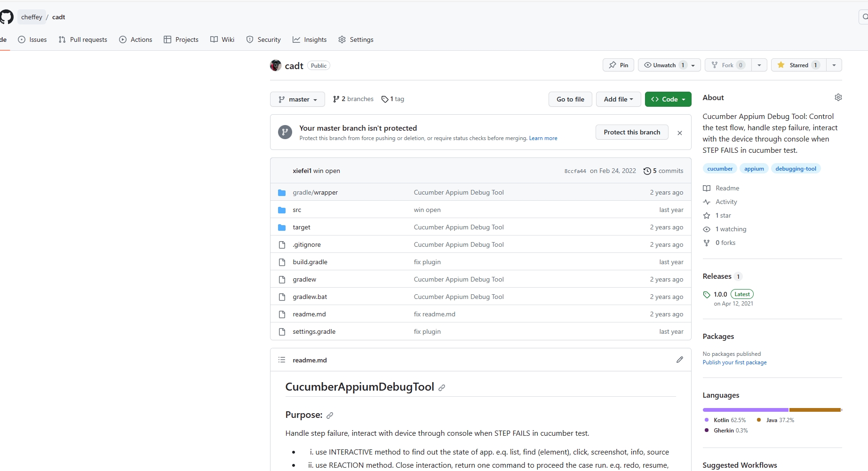Click the gear icon beside About
The height and width of the screenshot is (471, 868).
point(838,97)
